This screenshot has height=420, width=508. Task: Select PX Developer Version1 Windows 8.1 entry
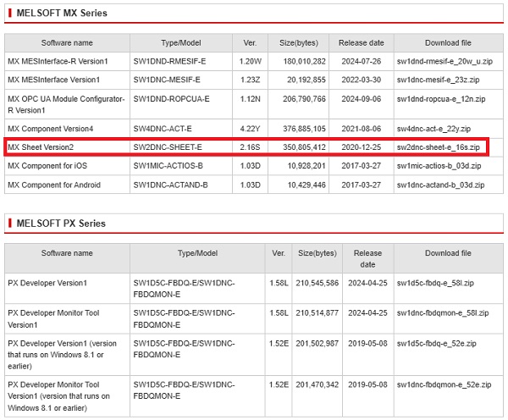[x=62, y=355]
